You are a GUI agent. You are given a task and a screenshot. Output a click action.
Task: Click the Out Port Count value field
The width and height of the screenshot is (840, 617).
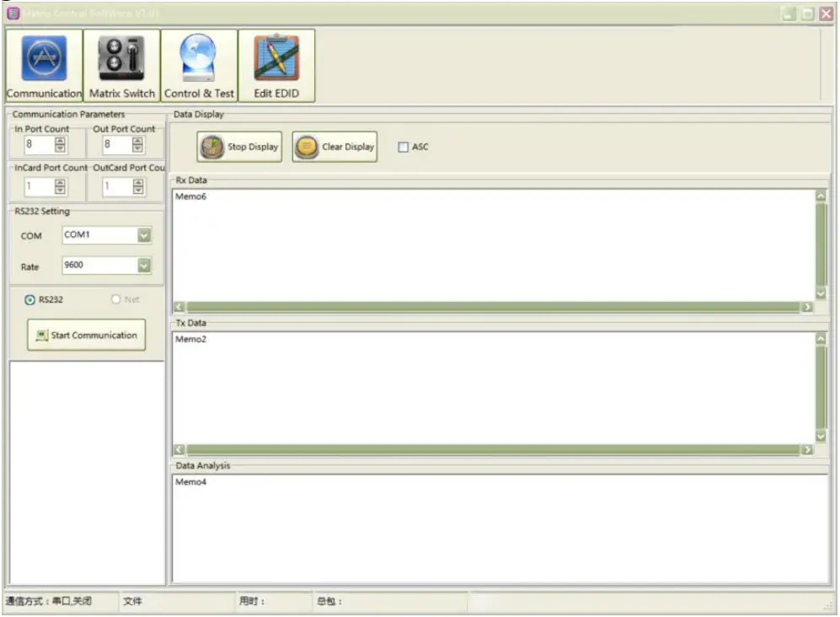(118, 144)
